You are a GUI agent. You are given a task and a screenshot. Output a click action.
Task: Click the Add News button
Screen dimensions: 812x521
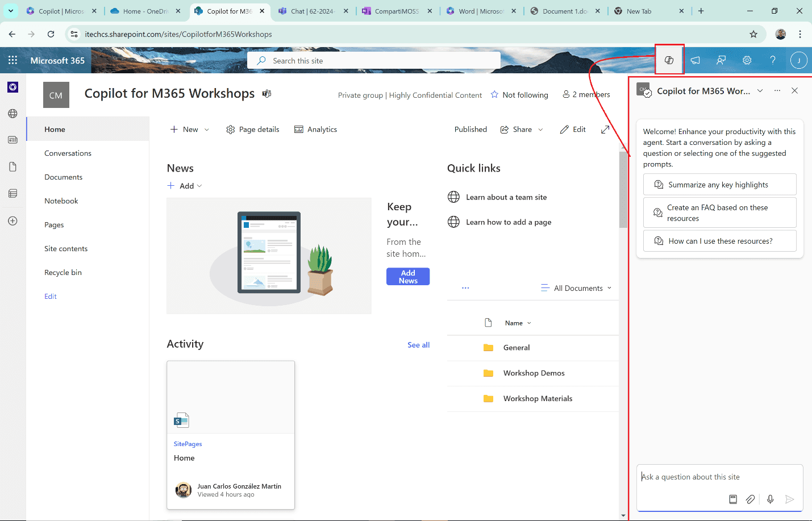408,277
